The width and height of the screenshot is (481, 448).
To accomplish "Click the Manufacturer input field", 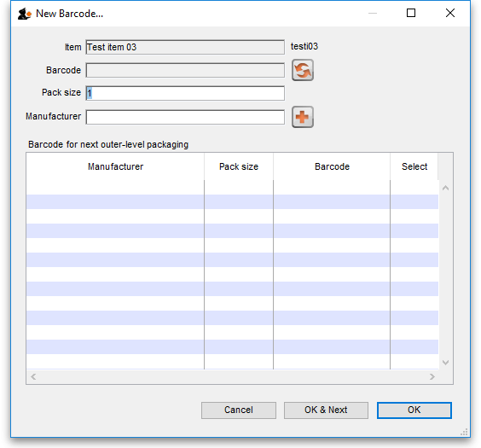I will click(x=185, y=117).
